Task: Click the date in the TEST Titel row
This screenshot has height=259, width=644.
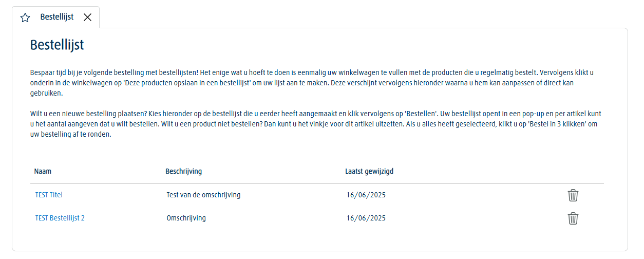Action: (366, 195)
